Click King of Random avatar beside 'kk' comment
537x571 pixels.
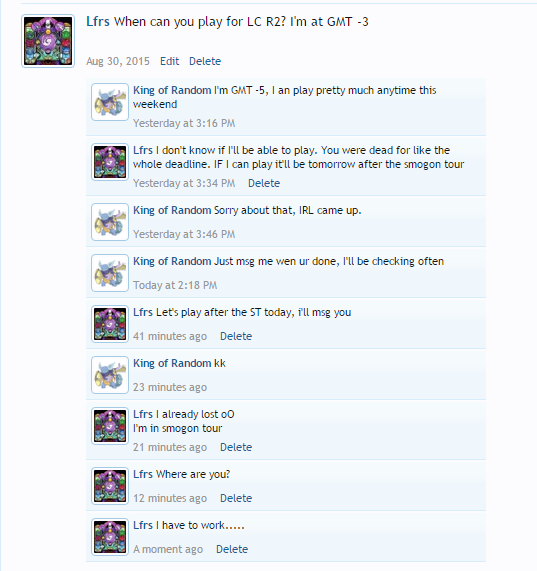pyautogui.click(x=110, y=375)
